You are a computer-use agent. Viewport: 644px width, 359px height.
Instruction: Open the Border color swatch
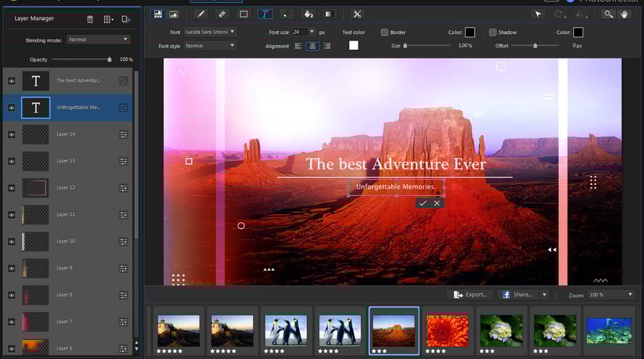(470, 33)
